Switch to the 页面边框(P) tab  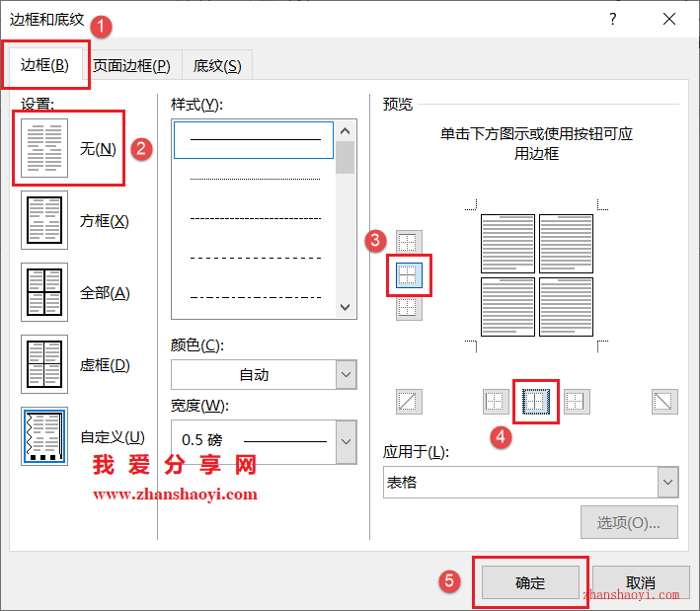131,66
